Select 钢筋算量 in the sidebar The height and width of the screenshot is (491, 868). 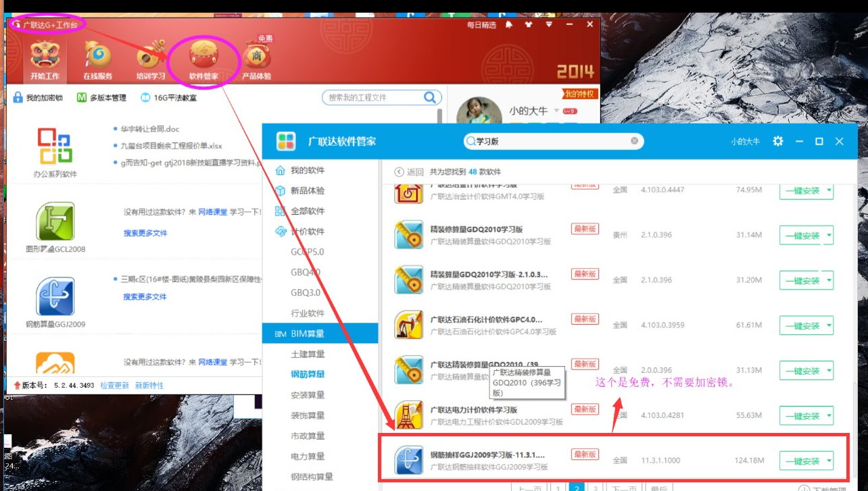click(308, 374)
